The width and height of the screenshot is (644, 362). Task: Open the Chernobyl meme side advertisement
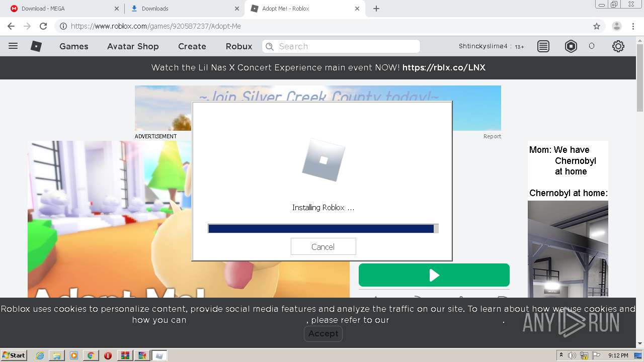coord(568,219)
